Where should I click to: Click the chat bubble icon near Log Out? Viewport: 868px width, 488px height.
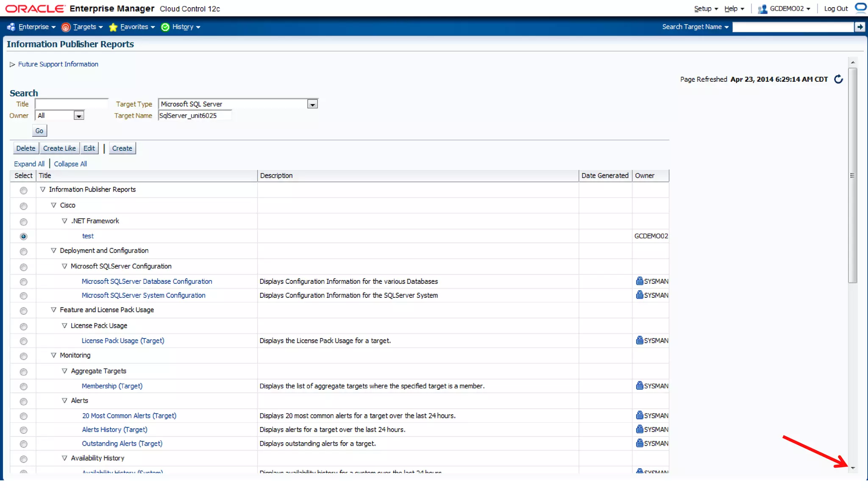[x=861, y=7]
